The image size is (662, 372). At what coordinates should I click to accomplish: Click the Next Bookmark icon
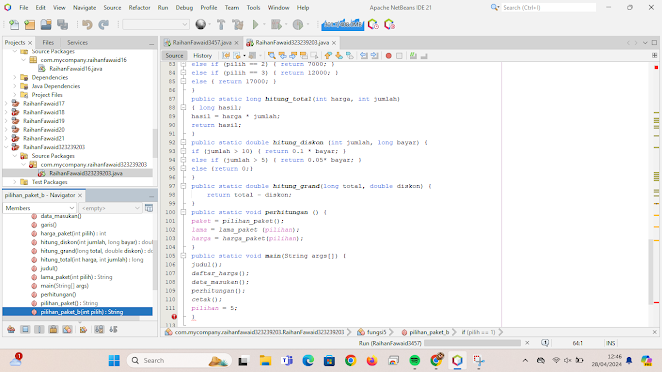tap(339, 56)
